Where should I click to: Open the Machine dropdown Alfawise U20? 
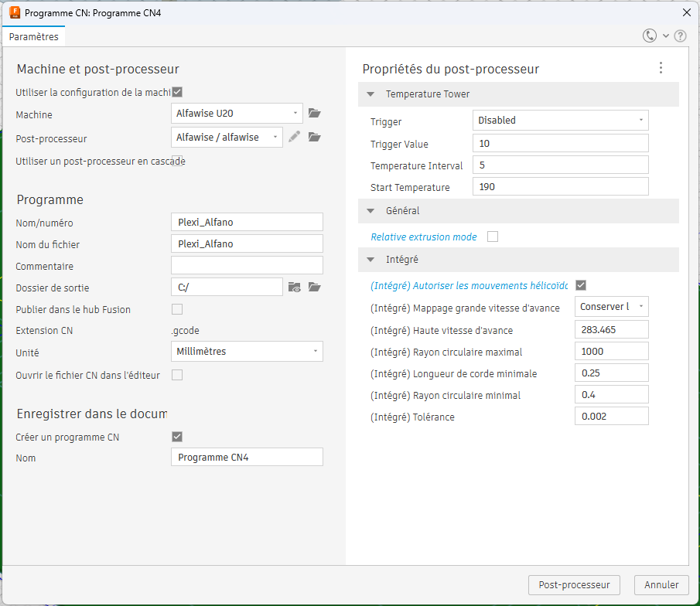point(237,114)
